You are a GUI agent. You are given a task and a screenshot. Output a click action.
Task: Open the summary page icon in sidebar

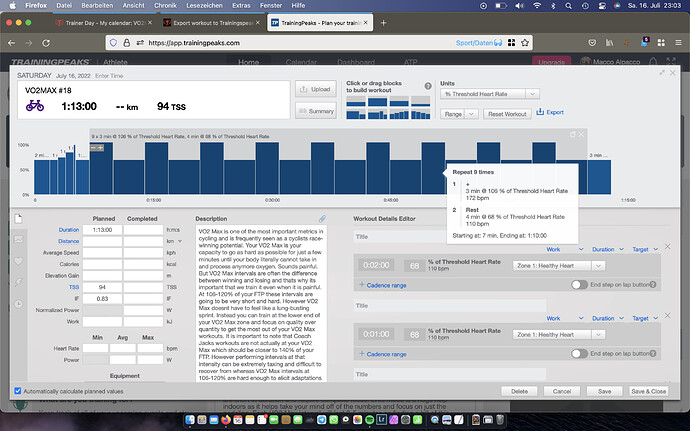[18, 218]
